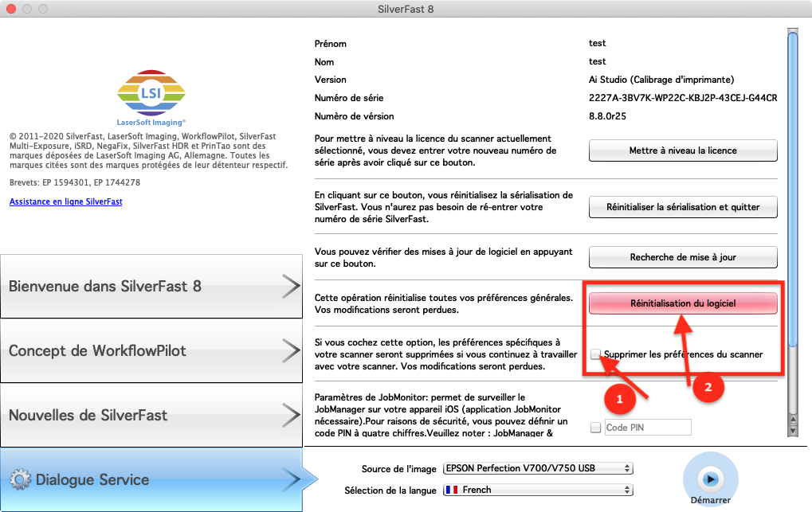The image size is (812, 512).
Task: Switch to the Concept de WorkflowPilot tab
Action: point(151,350)
